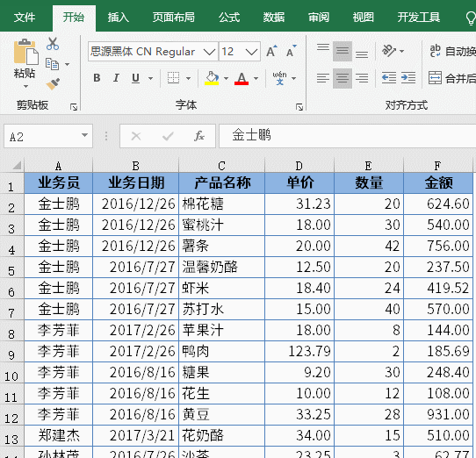Viewport: 476px width, 458px height.
Task: Switch to the 页面布局 tab
Action: tap(173, 18)
